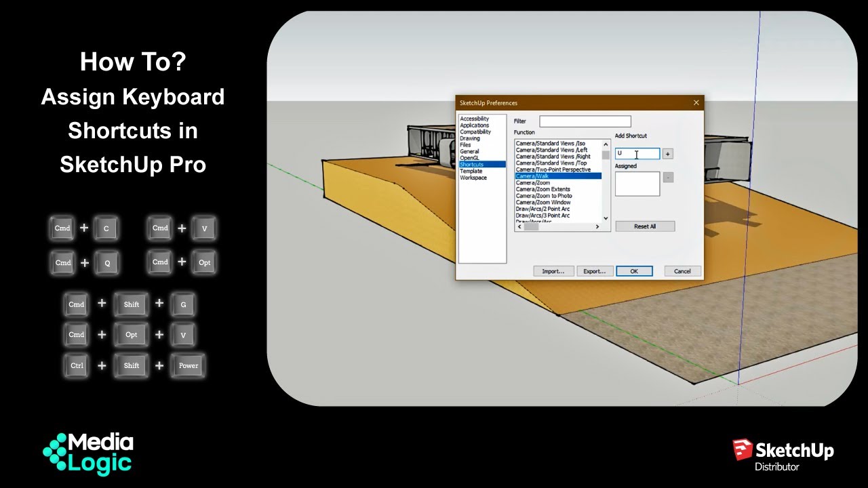Select Camera/Zoom Extents function
The height and width of the screenshot is (488, 868).
[x=543, y=189]
